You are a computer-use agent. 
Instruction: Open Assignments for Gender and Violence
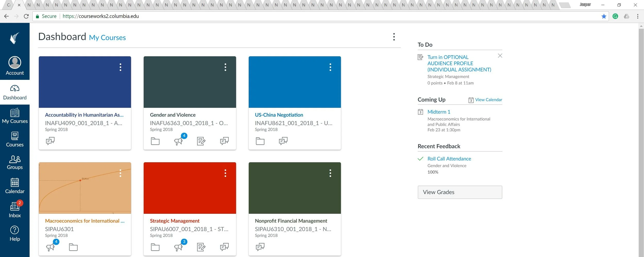[201, 141]
